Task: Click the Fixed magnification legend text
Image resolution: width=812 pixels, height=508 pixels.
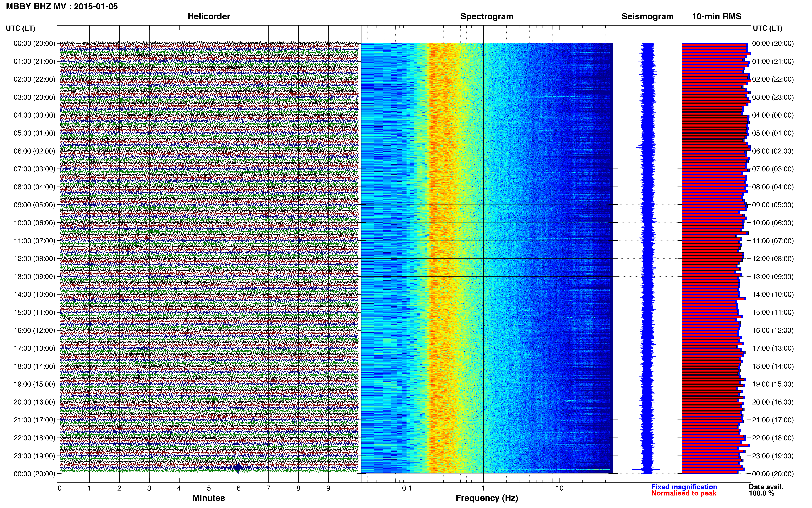Action: 684,487
